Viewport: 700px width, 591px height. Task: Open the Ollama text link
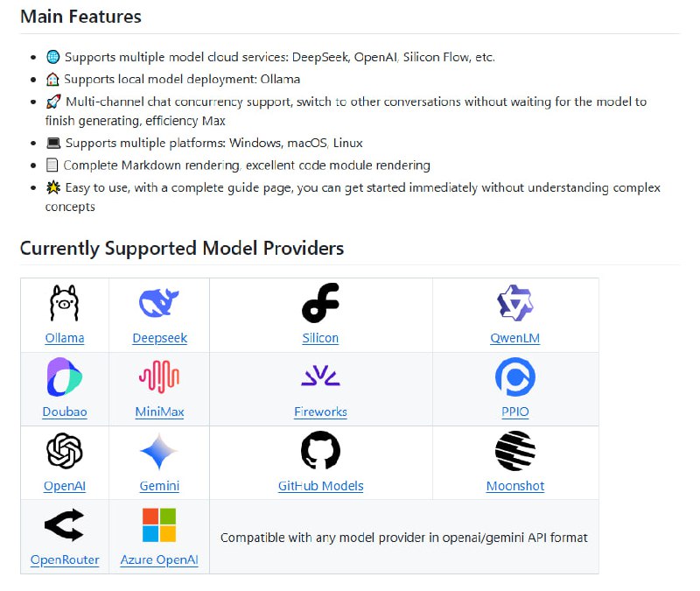coord(65,338)
